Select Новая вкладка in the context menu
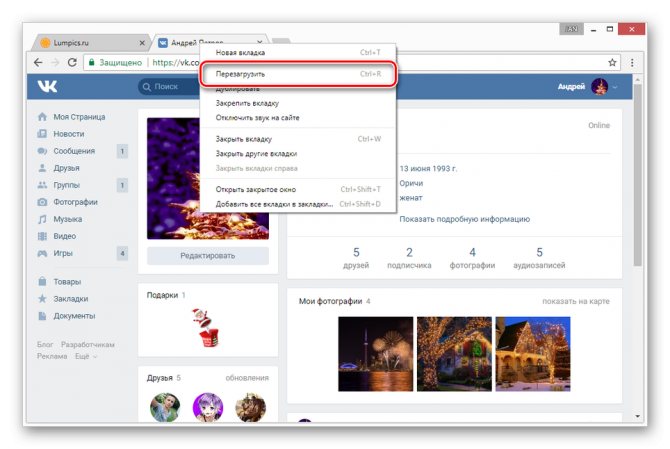Viewport: 670px width, 449px height. click(x=298, y=53)
